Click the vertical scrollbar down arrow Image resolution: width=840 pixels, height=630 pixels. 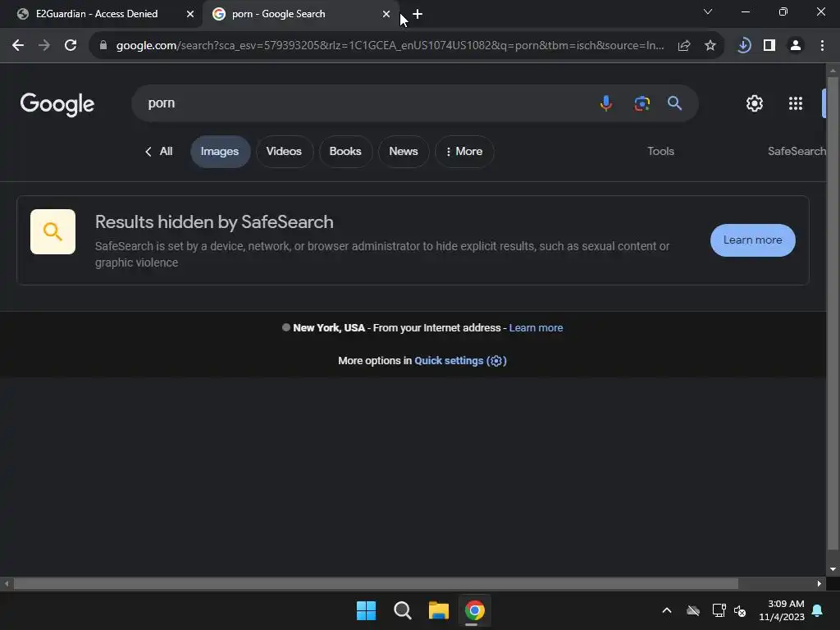point(833,569)
